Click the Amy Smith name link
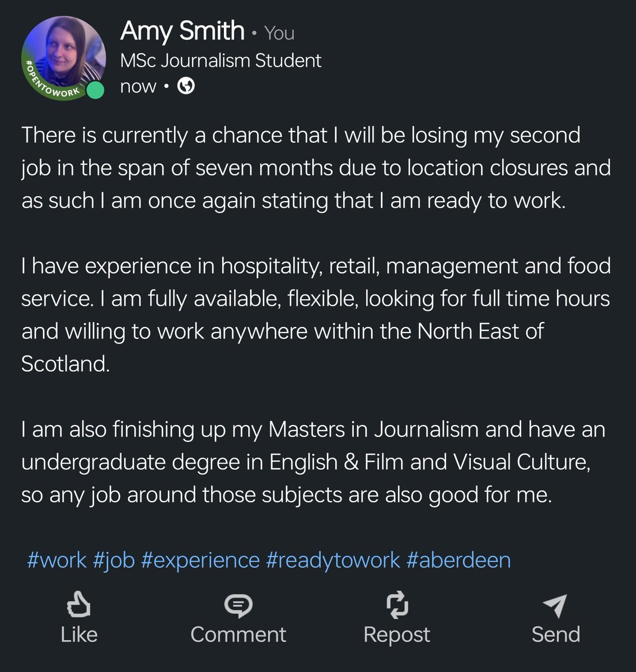636x672 pixels. (x=183, y=32)
